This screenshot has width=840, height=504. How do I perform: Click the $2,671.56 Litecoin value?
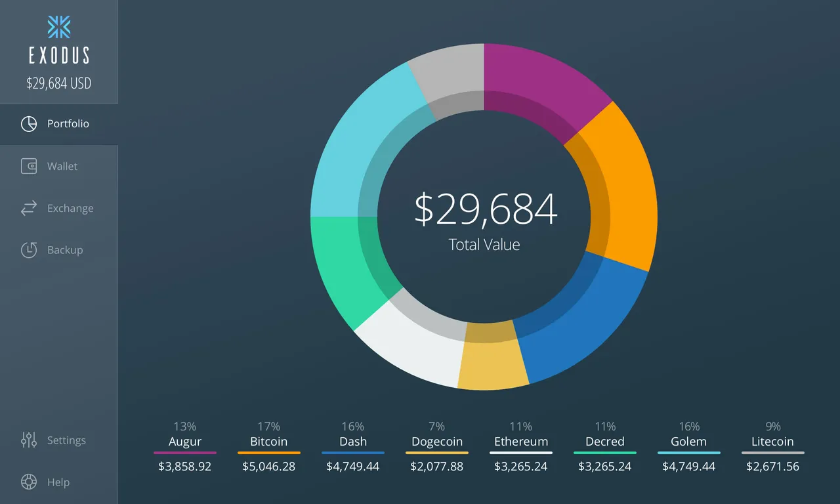[x=773, y=467]
